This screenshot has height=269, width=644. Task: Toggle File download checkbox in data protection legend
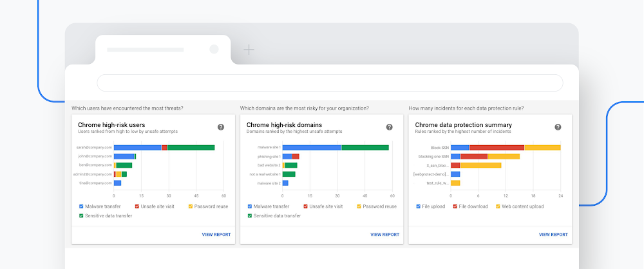click(x=455, y=206)
